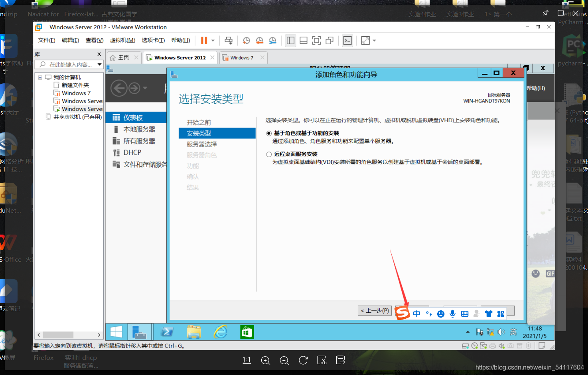
Task: Click the image viewer zoom in icon
Action: (266, 361)
